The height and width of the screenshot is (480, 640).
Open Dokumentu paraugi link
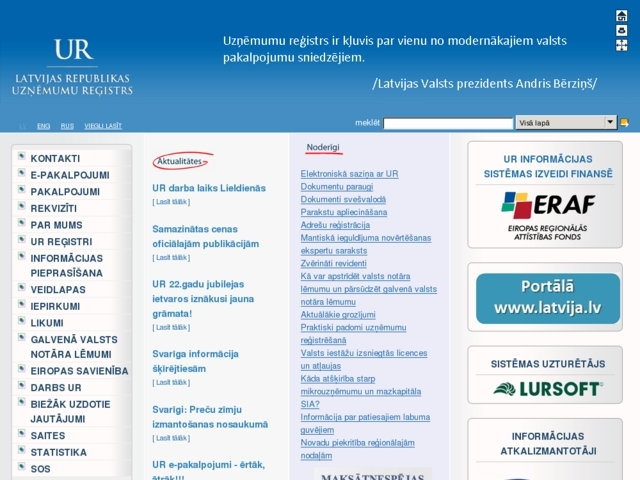click(337, 187)
